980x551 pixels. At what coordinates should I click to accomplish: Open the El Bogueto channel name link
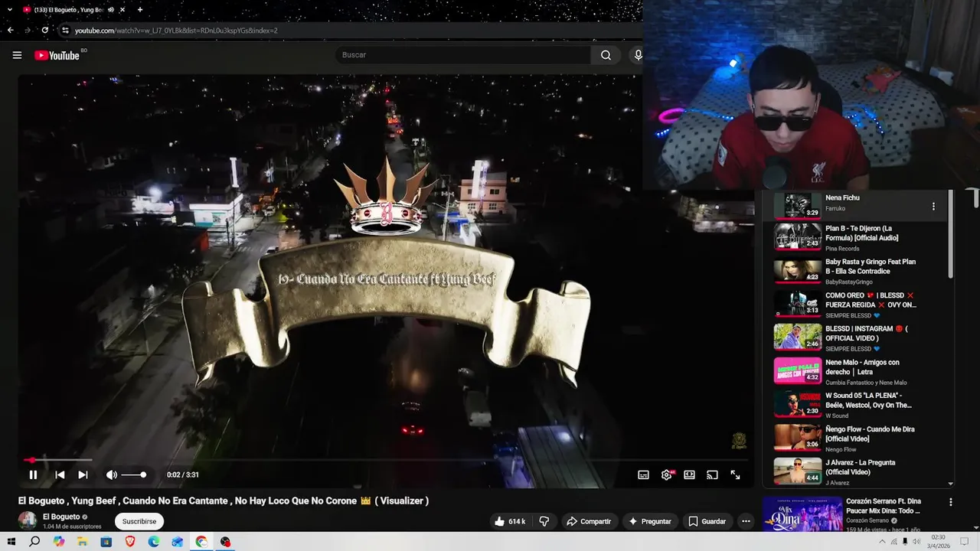pos(61,517)
